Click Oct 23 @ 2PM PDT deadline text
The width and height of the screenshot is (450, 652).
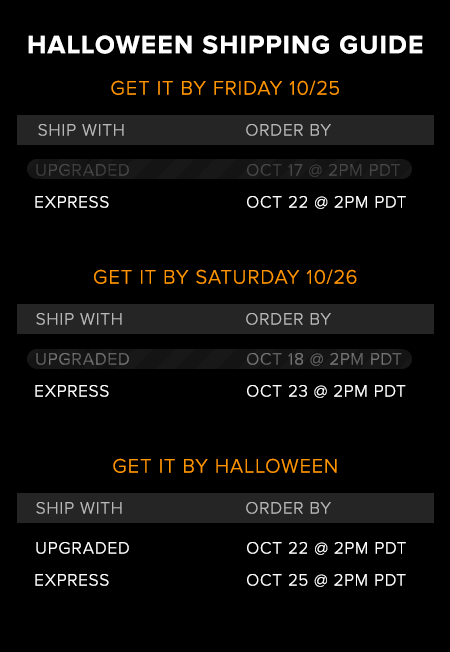326,391
